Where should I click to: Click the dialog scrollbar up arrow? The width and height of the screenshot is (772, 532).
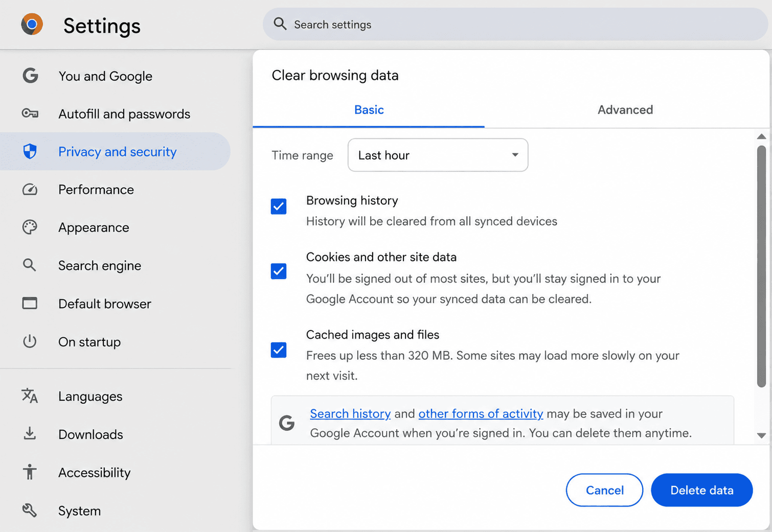(x=761, y=136)
